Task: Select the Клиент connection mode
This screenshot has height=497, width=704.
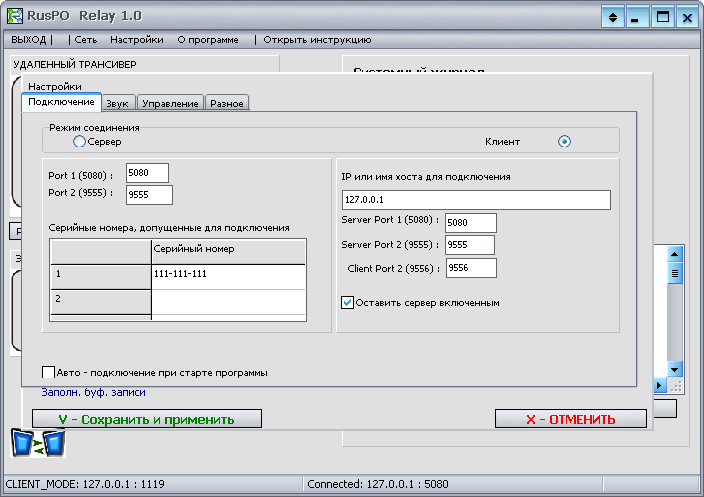Action: 564,142
